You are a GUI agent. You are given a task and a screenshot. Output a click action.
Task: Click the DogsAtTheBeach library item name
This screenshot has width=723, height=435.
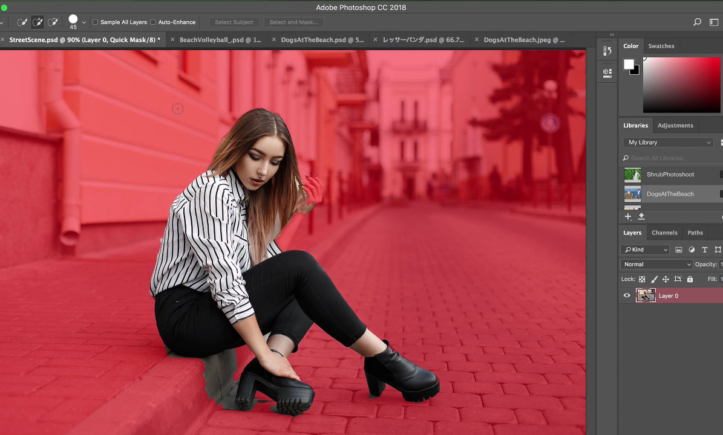click(670, 194)
